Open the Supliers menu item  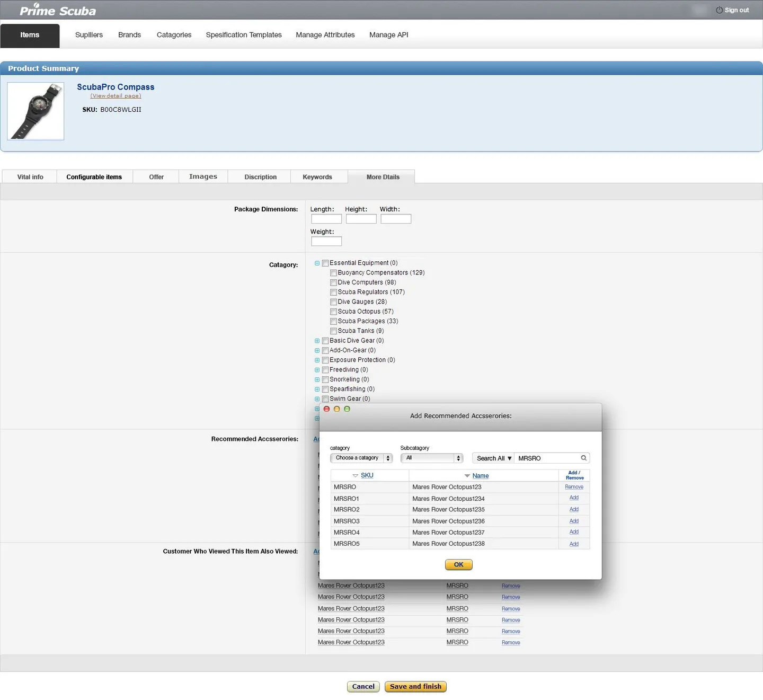(x=89, y=35)
